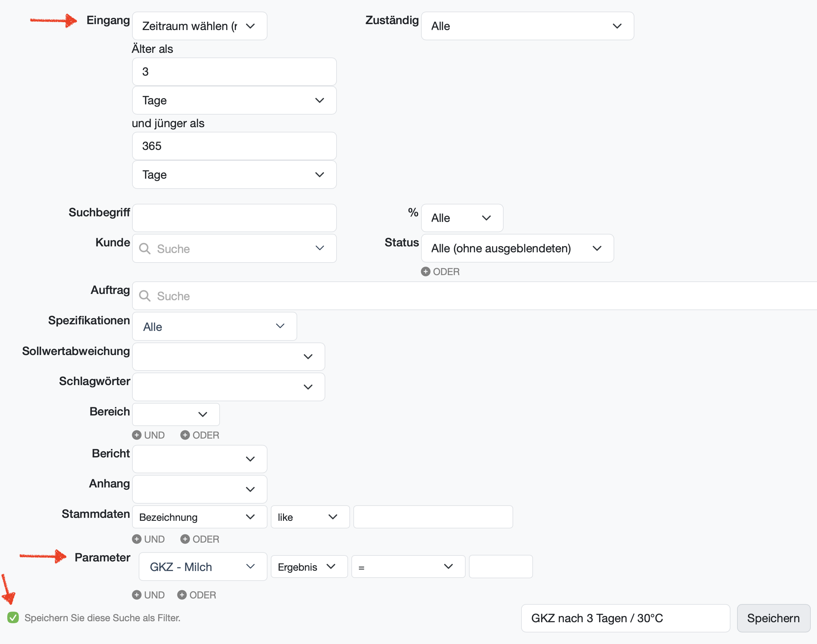Viewport: 817px width, 644px height.
Task: Click the UND plus icon under Bereich
Action: (x=136, y=435)
